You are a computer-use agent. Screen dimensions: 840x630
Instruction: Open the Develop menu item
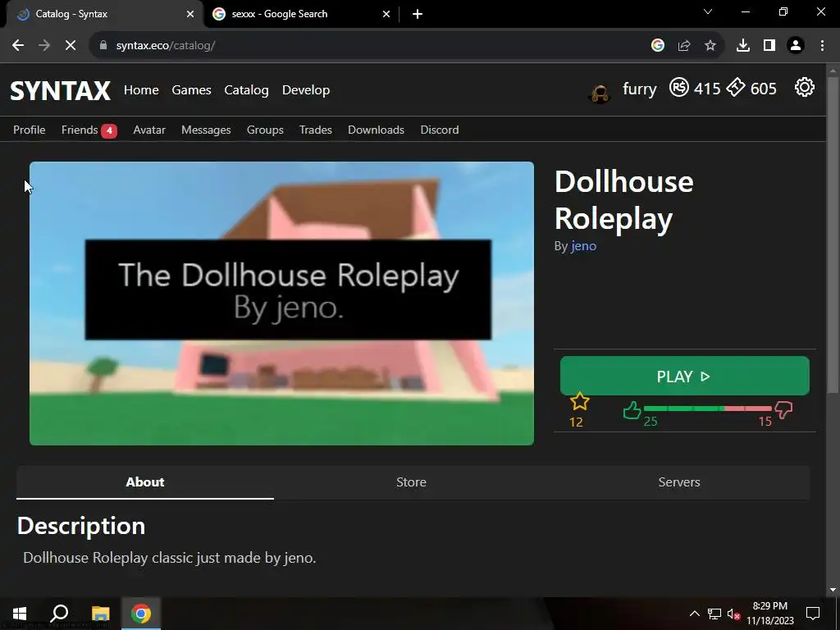click(x=306, y=90)
